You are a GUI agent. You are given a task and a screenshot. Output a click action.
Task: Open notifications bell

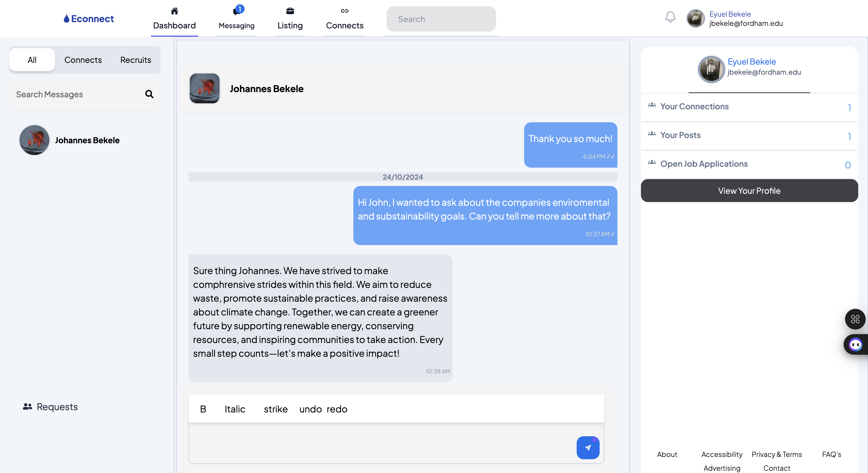[670, 18]
